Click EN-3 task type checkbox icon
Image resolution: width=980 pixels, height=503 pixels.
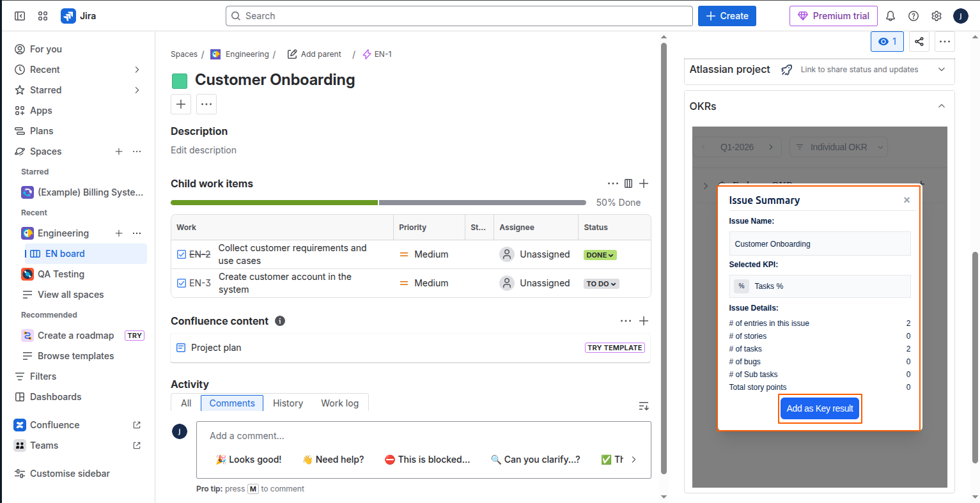182,283
